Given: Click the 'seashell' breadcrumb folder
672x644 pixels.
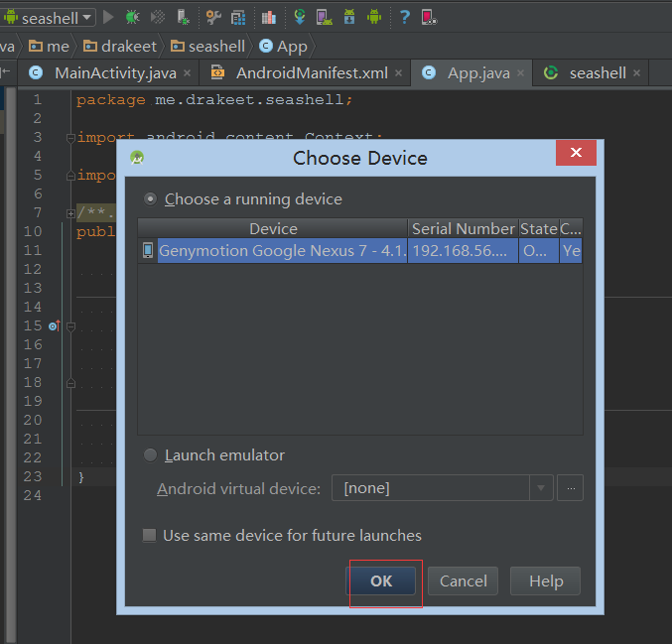Looking at the screenshot, I should (x=207, y=47).
